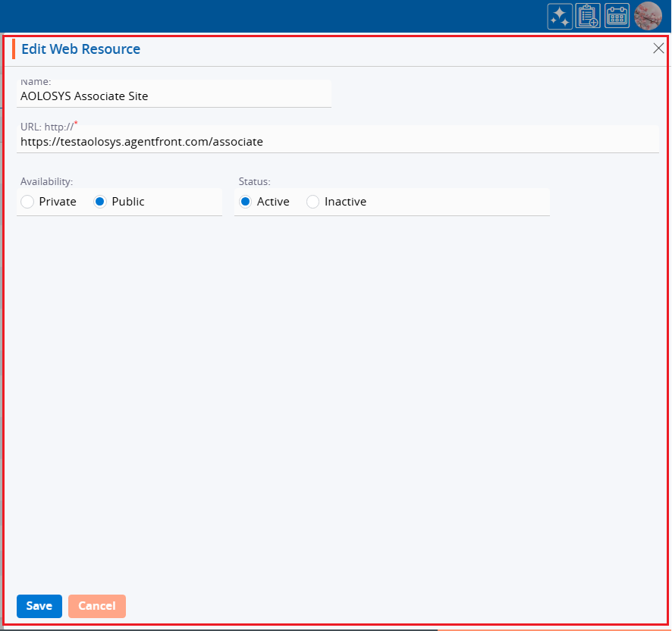Click the Availability label
Viewport: 672px width, 631px height.
pos(46,181)
